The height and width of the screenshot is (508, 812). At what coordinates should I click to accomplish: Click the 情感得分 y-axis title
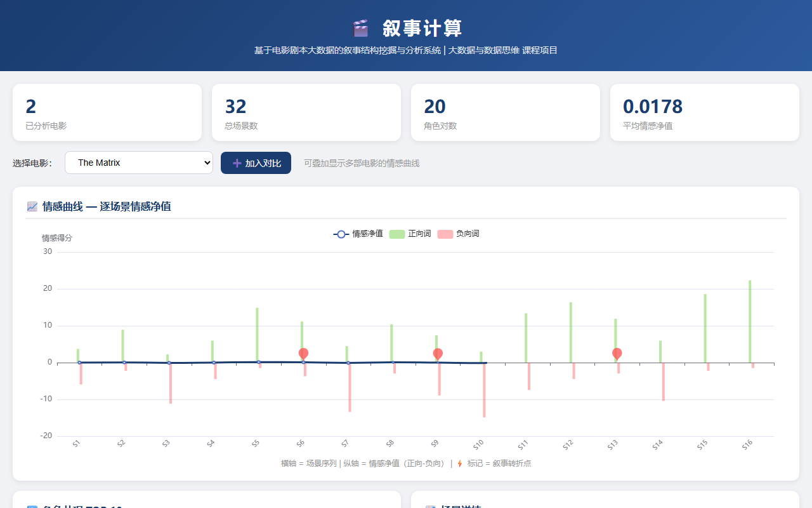pyautogui.click(x=57, y=238)
